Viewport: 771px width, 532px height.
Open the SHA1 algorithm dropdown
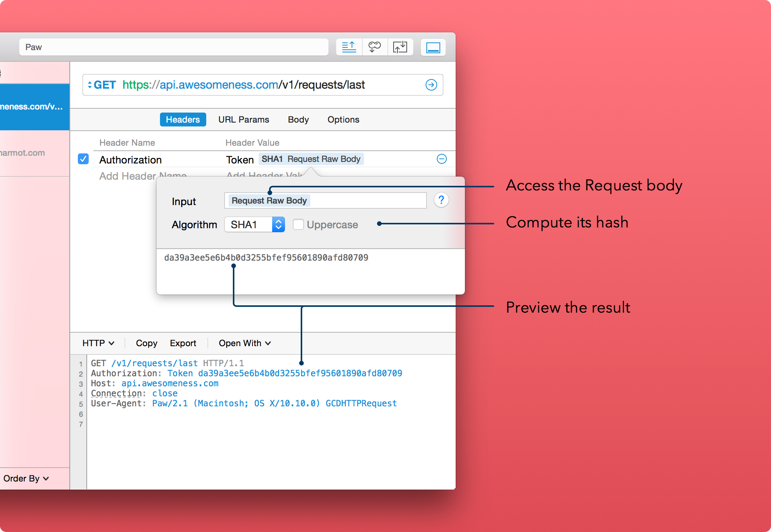coord(254,224)
